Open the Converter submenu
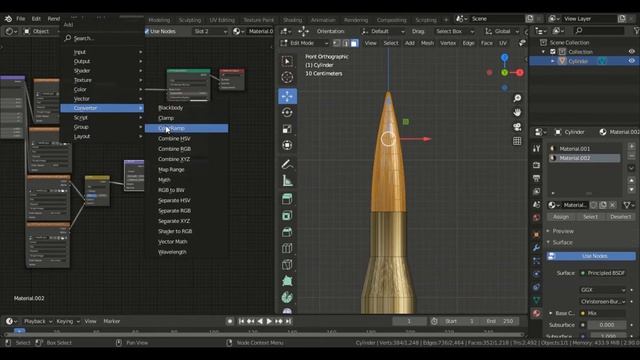Screen dimensions: 640x360 pyautogui.click(x=102, y=108)
